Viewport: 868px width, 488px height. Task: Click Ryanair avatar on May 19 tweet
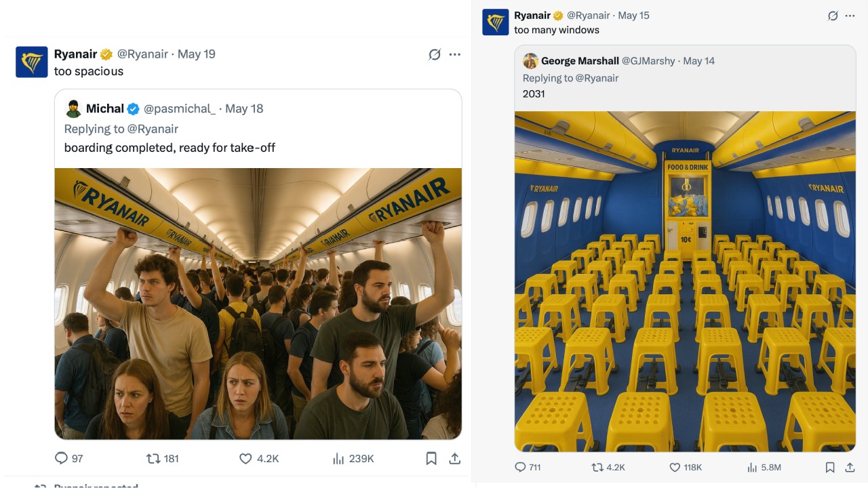click(x=31, y=62)
